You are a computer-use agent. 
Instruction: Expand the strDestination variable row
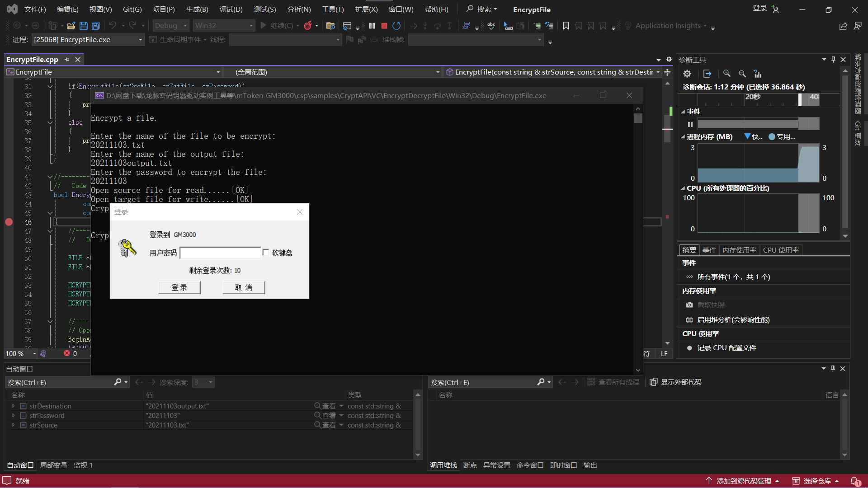click(14, 406)
